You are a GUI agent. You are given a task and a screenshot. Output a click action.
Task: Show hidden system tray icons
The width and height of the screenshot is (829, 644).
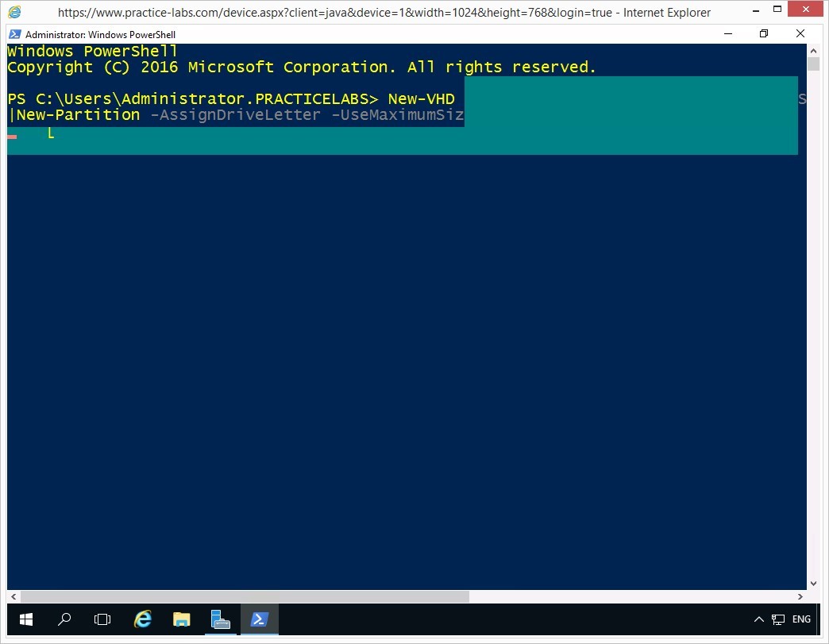pyautogui.click(x=759, y=619)
